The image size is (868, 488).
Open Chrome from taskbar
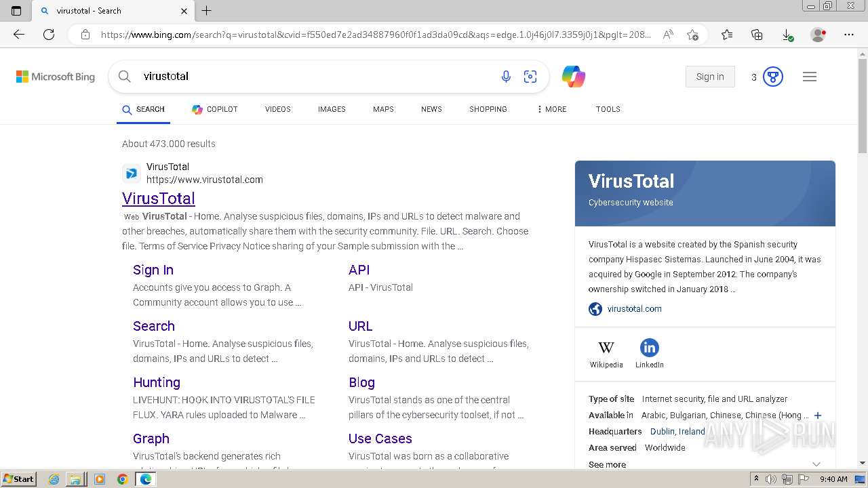[x=123, y=479]
